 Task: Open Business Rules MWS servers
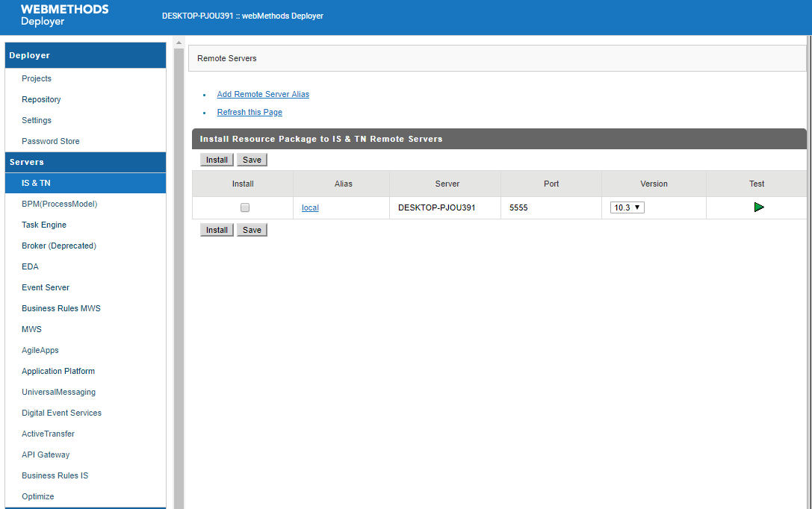pyautogui.click(x=61, y=308)
